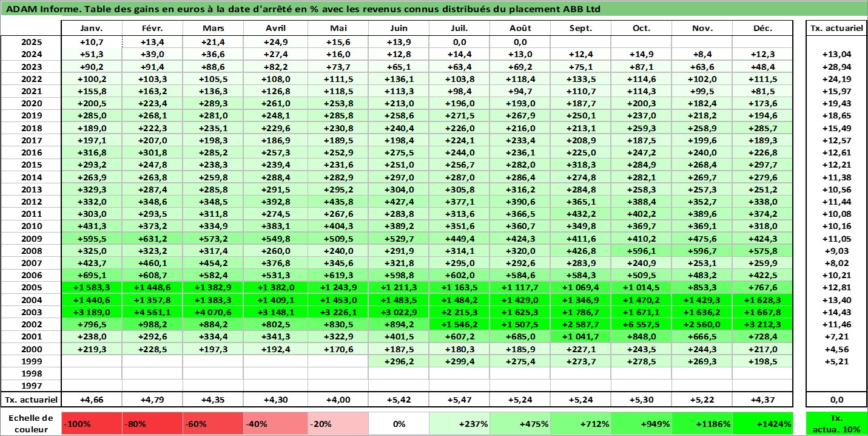The width and height of the screenshot is (868, 436).
Task: Click the -100% red color scale swatch
Action: tap(92, 423)
